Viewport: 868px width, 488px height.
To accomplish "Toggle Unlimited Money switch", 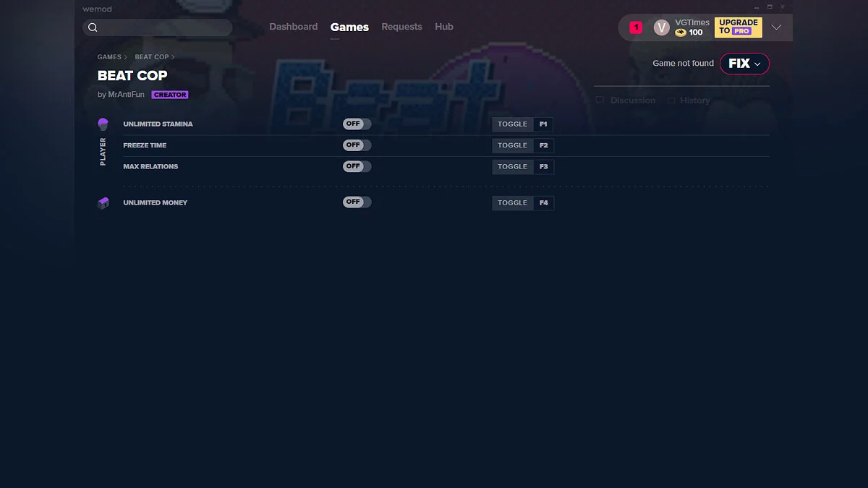I will point(357,202).
